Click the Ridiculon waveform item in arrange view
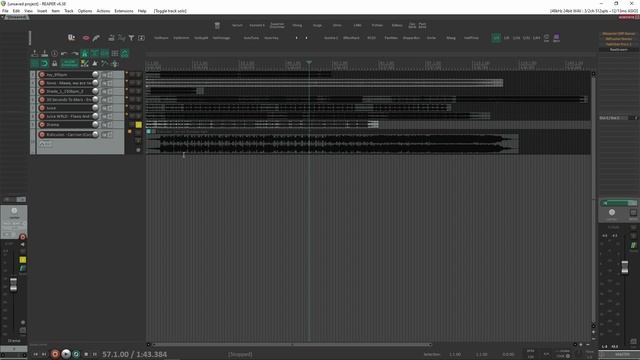This screenshot has width=640, height=360. tap(332, 144)
